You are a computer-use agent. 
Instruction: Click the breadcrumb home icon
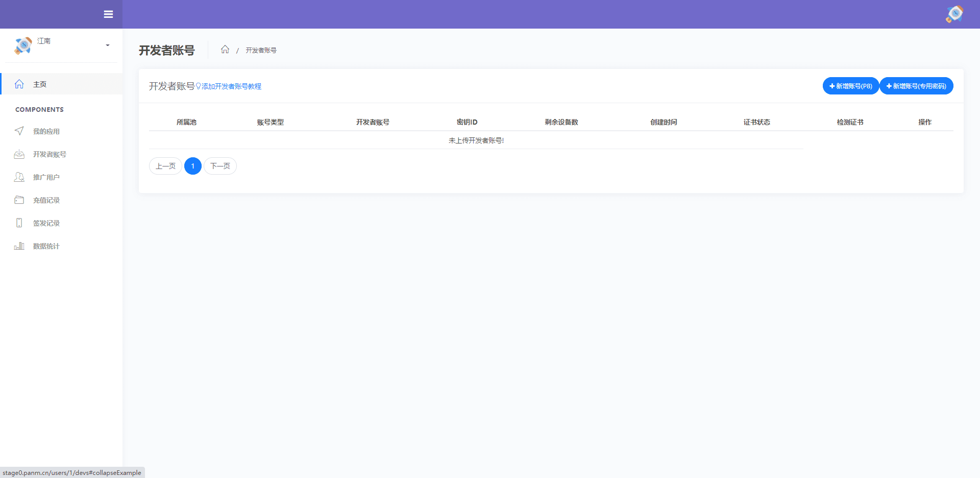tap(225, 50)
